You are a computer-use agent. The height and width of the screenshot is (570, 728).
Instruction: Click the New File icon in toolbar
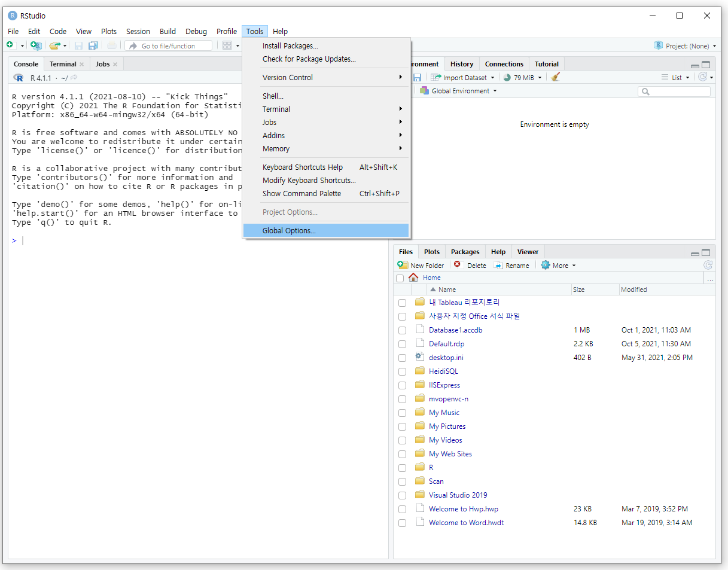(x=10, y=45)
